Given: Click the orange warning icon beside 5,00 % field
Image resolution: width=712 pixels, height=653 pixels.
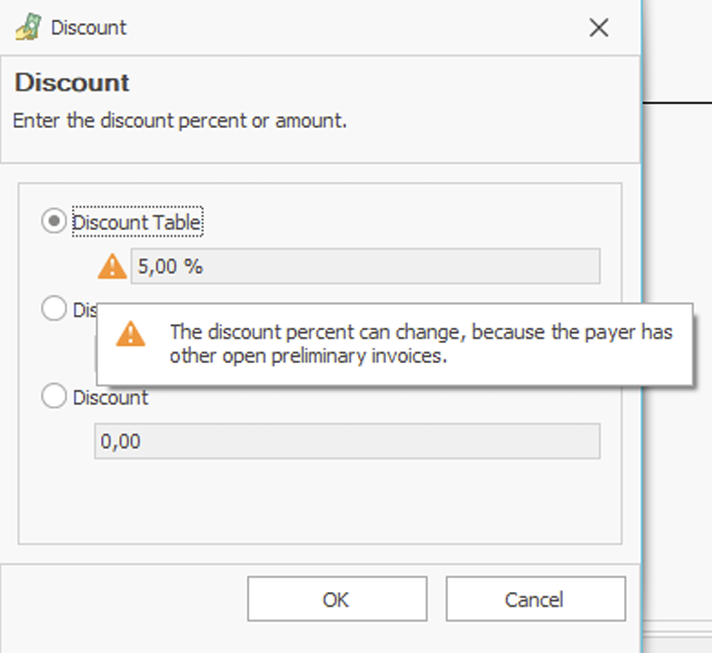Looking at the screenshot, I should pyautogui.click(x=112, y=267).
